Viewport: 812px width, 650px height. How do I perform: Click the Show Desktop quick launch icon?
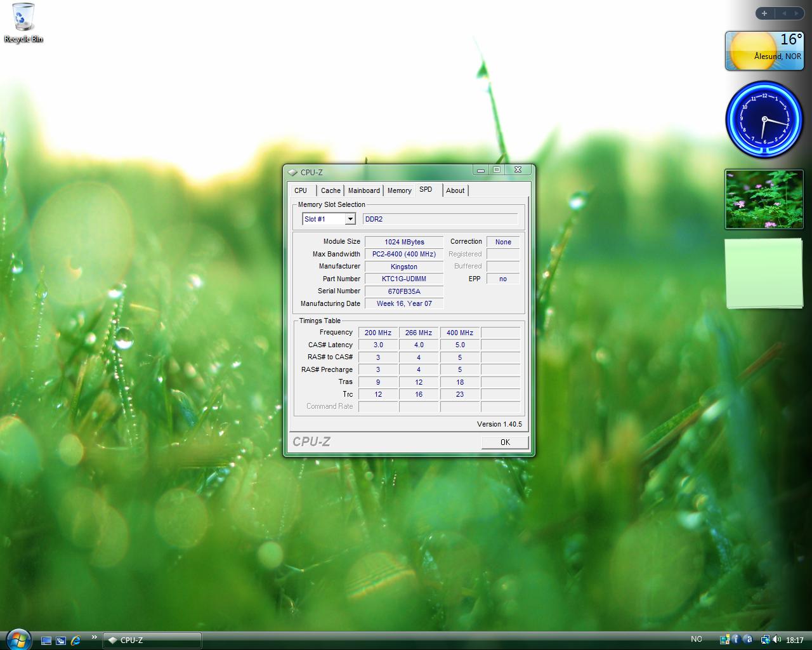pos(46,640)
